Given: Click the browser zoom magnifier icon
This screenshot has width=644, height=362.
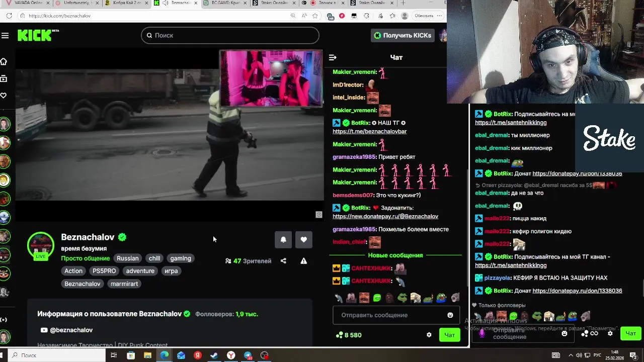Looking at the screenshot, I should (293, 16).
